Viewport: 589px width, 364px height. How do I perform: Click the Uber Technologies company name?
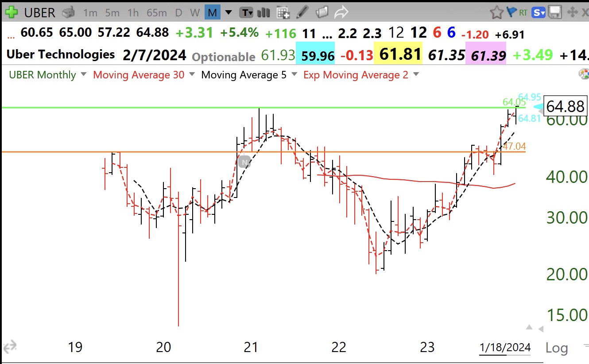pyautogui.click(x=61, y=54)
